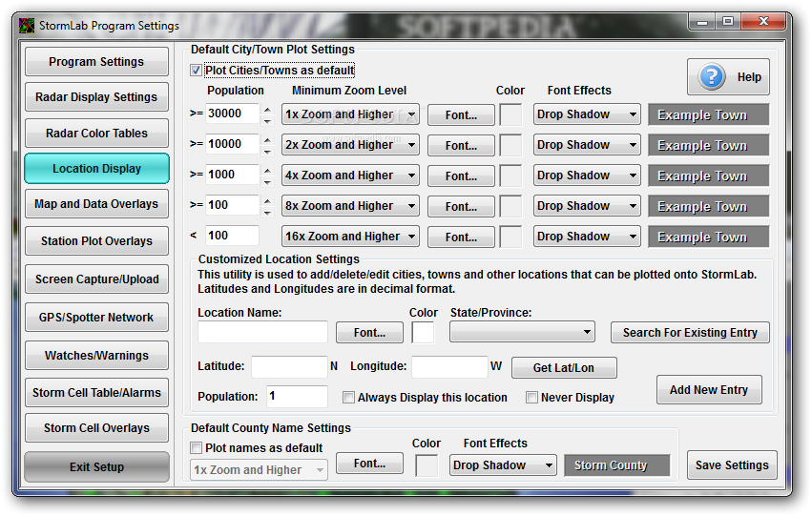The width and height of the screenshot is (812, 516).
Task: Click Add New Entry button
Action: (709, 390)
